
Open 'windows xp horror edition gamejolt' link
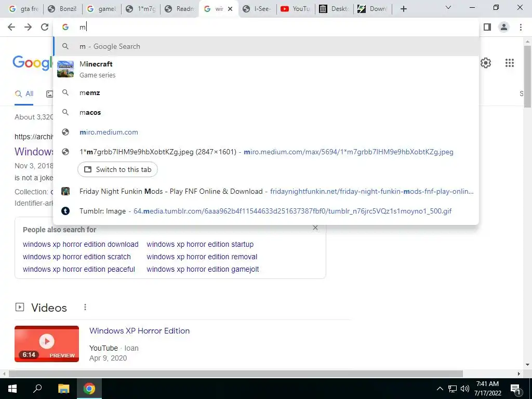click(203, 270)
